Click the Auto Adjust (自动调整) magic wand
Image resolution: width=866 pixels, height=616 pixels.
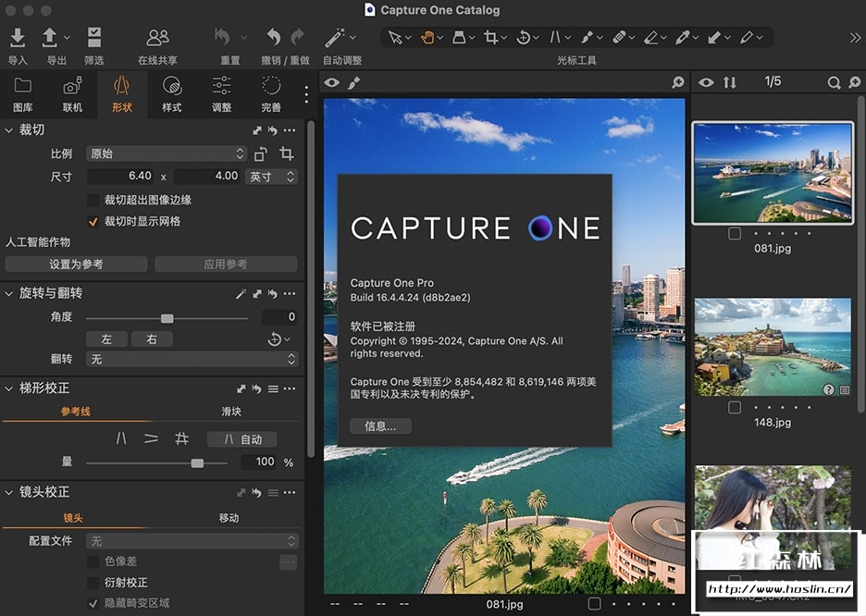(x=335, y=38)
